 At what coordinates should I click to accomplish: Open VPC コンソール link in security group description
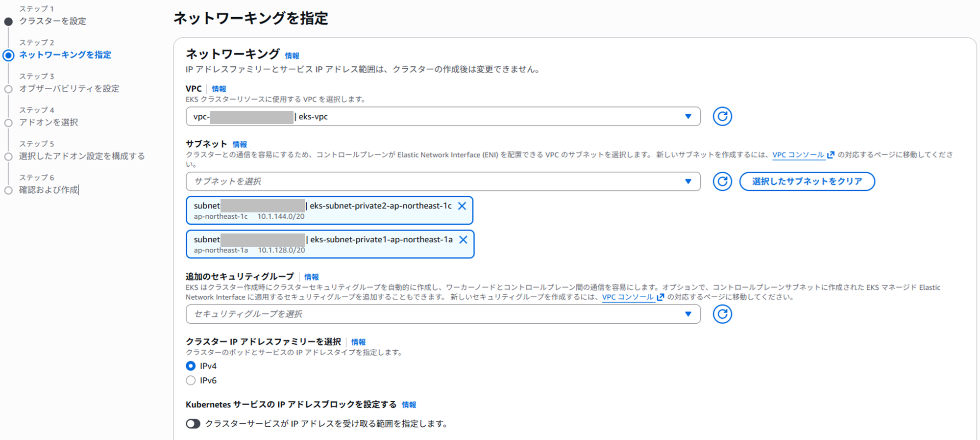click(x=628, y=297)
